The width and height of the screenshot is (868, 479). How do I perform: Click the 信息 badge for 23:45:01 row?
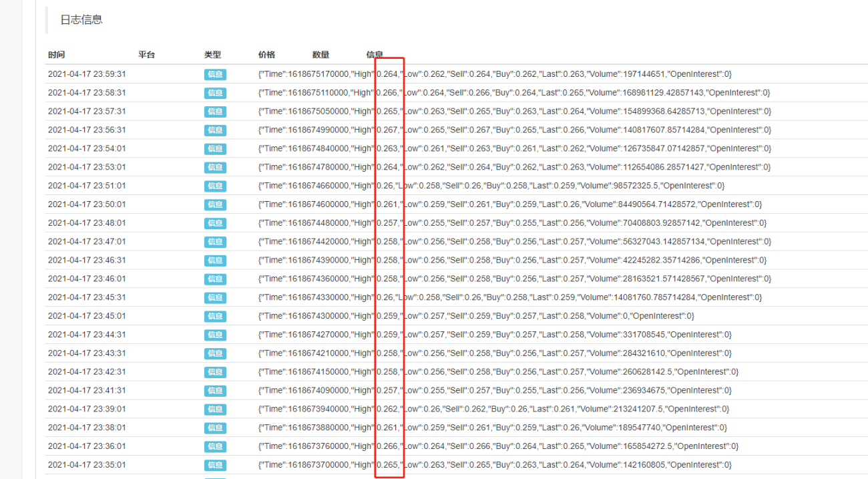coord(215,316)
